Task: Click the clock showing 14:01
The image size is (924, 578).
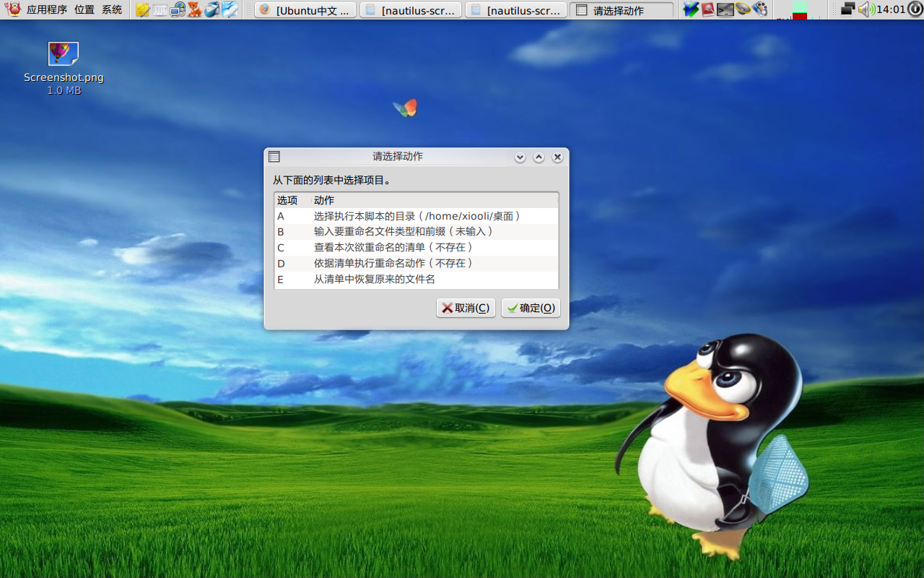Action: (x=891, y=9)
